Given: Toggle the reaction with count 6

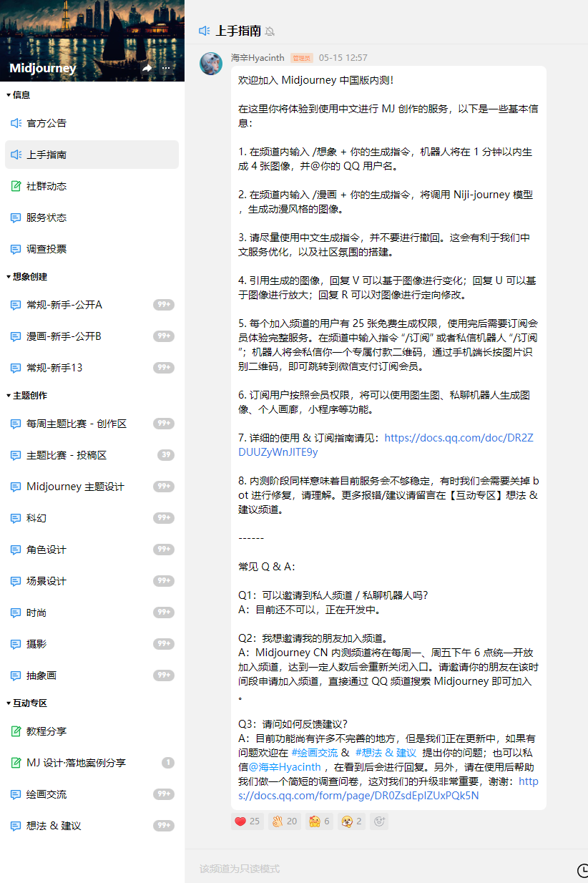Looking at the screenshot, I should point(319,821).
